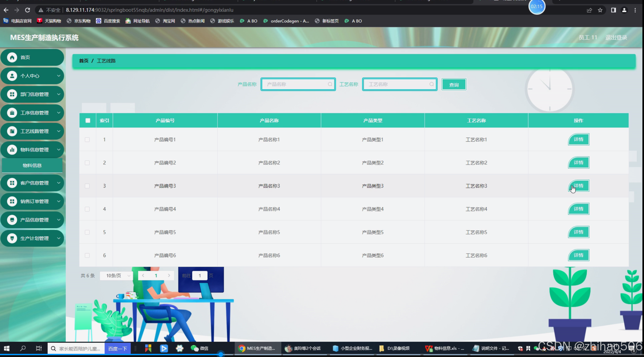Expand the 销售订单管理 menu chevron
Viewport: 644px width, 357px height.
[59, 201]
